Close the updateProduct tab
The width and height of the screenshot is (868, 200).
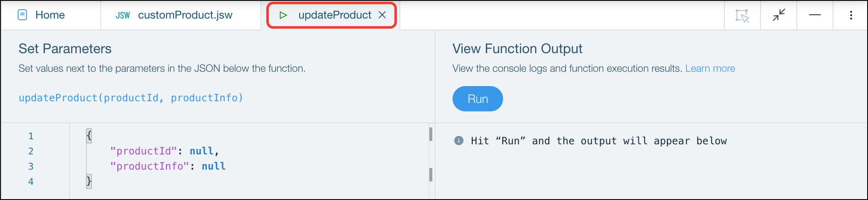point(382,15)
